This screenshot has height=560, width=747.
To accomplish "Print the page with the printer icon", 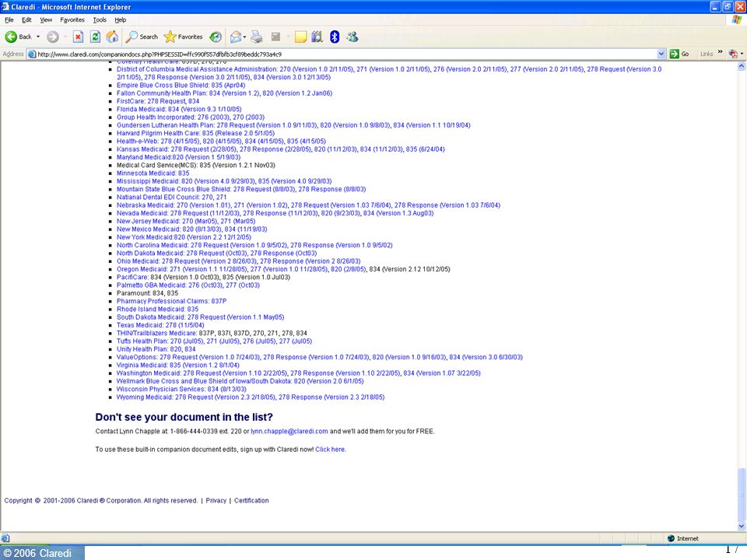I will 257,37.
